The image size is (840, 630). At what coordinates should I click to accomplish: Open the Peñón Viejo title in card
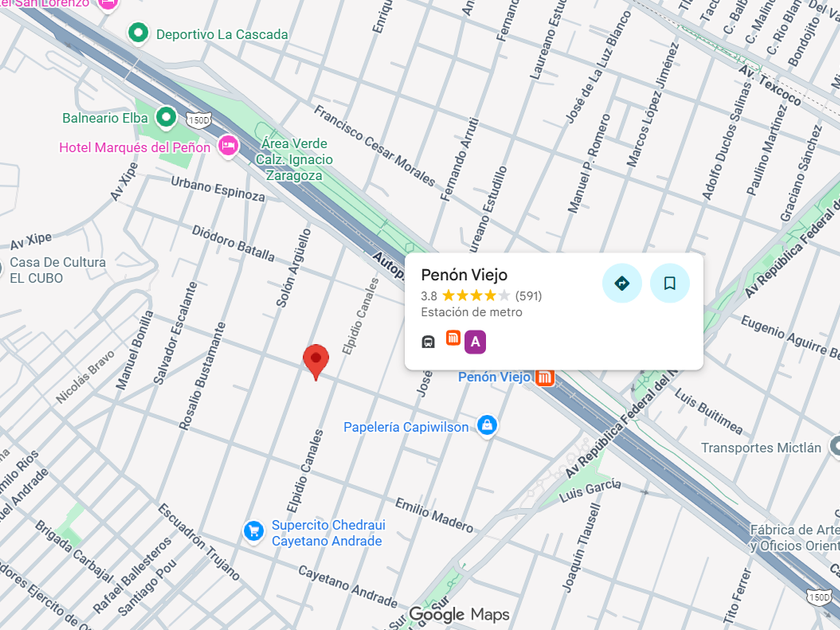464,275
